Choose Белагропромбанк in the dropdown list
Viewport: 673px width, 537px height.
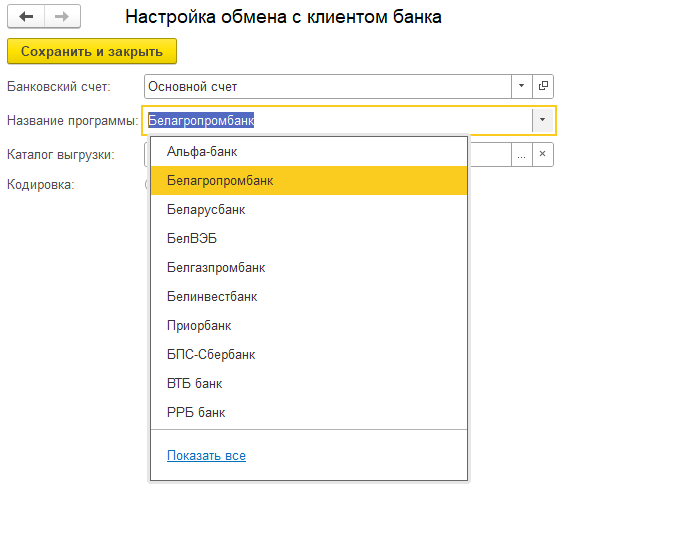pos(309,181)
